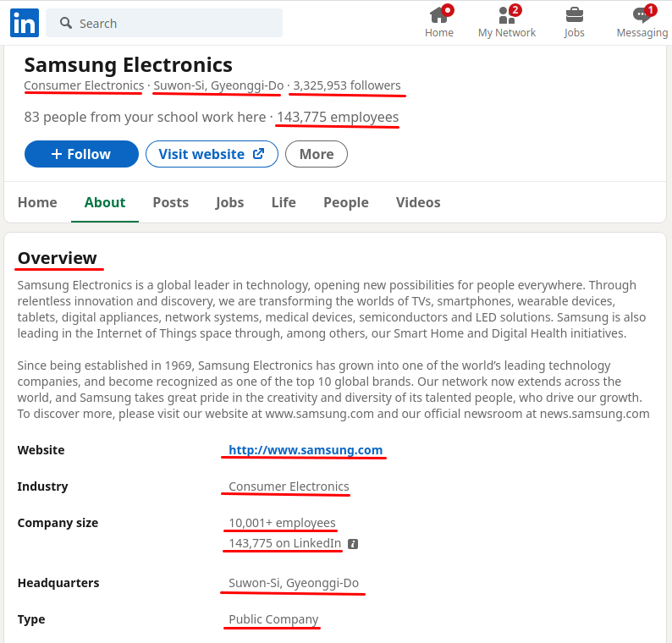Image resolution: width=672 pixels, height=643 pixels.
Task: Open My Network in the navigation
Action: (x=507, y=21)
